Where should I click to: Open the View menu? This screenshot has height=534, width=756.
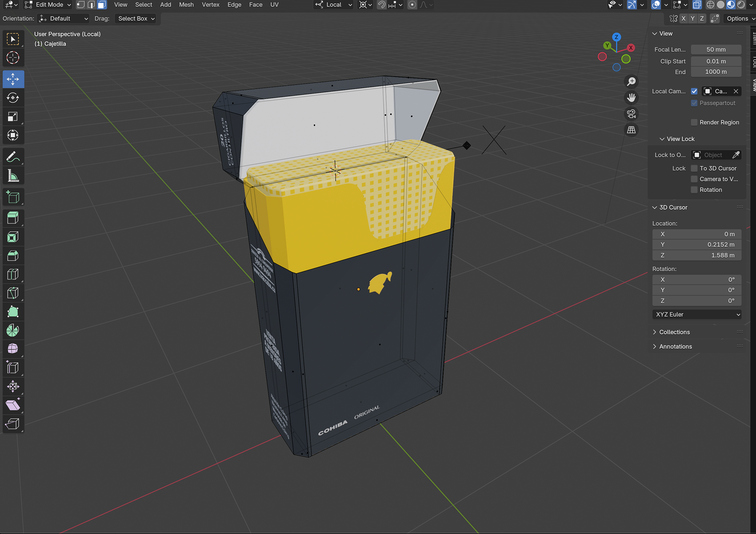(x=120, y=5)
